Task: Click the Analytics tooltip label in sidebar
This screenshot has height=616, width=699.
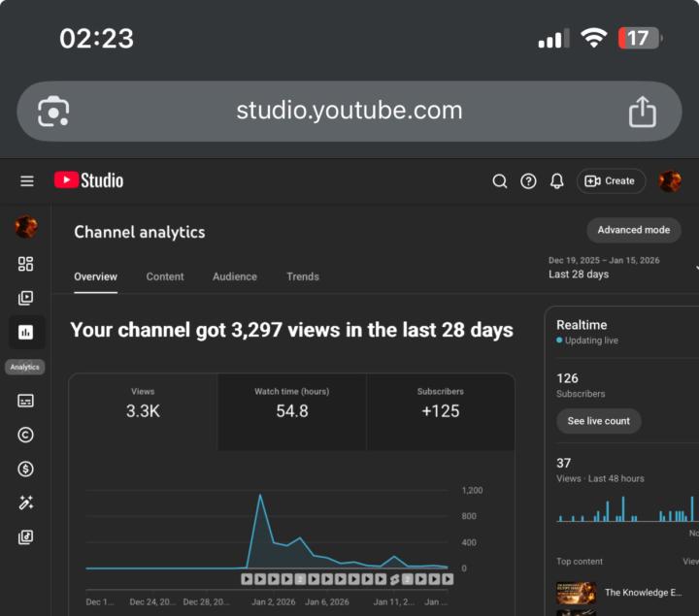Action: [25, 367]
